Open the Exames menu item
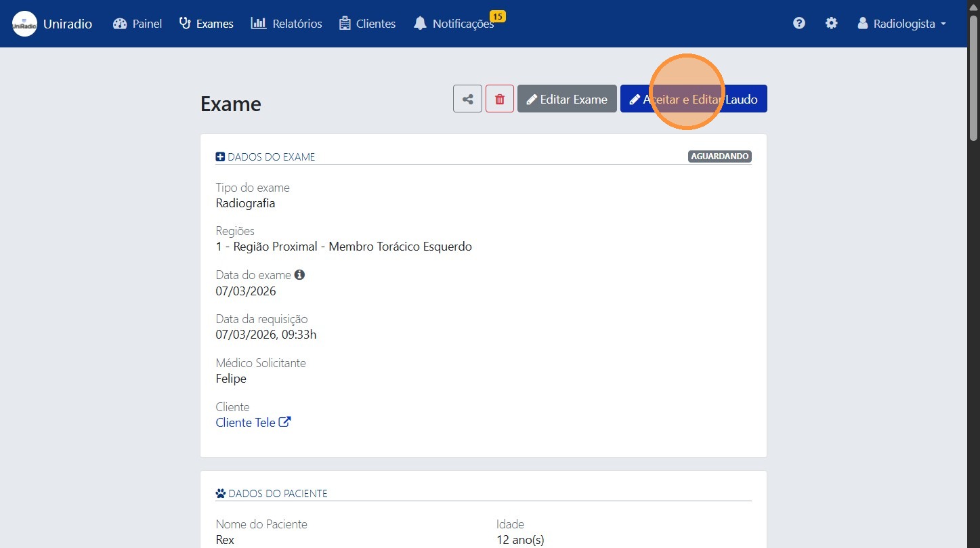The image size is (980, 548). tap(206, 24)
